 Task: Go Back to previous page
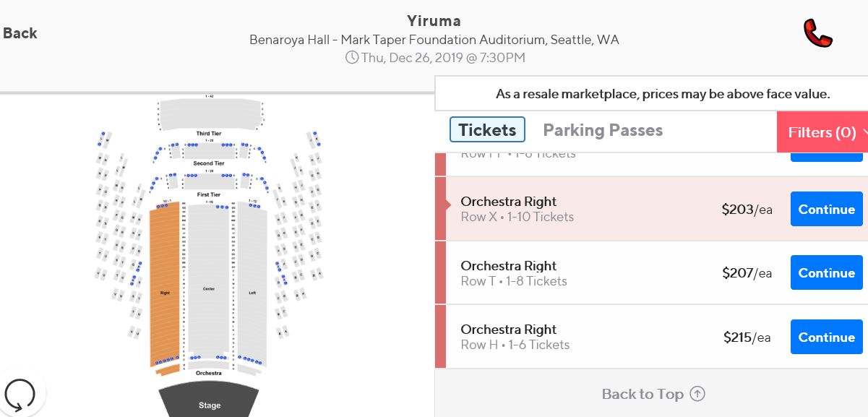click(20, 33)
